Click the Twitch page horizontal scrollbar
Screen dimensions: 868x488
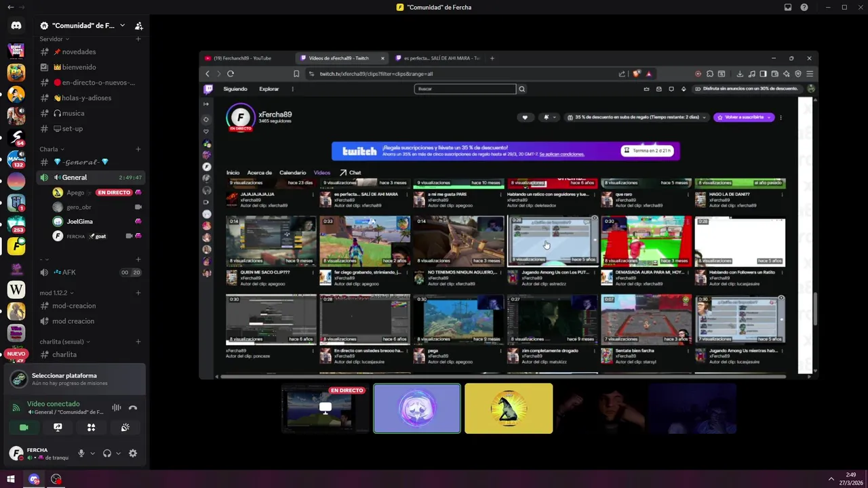click(502, 376)
